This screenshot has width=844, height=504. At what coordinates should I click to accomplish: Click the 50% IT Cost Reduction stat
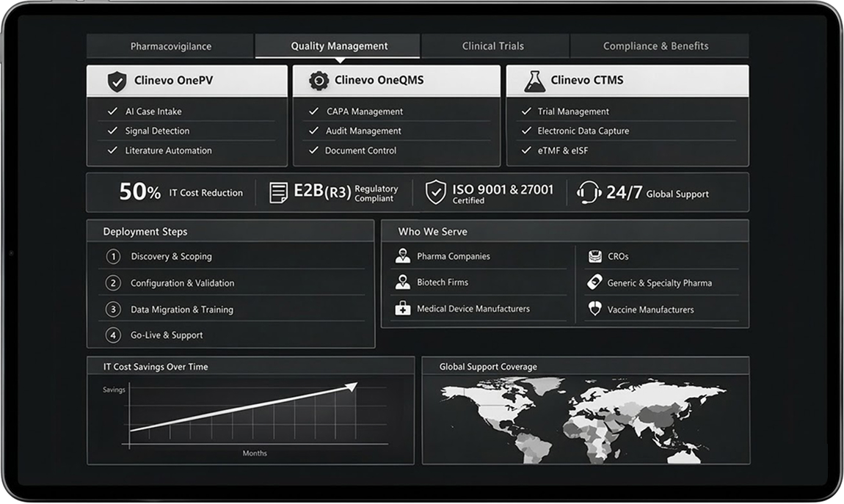[181, 192]
